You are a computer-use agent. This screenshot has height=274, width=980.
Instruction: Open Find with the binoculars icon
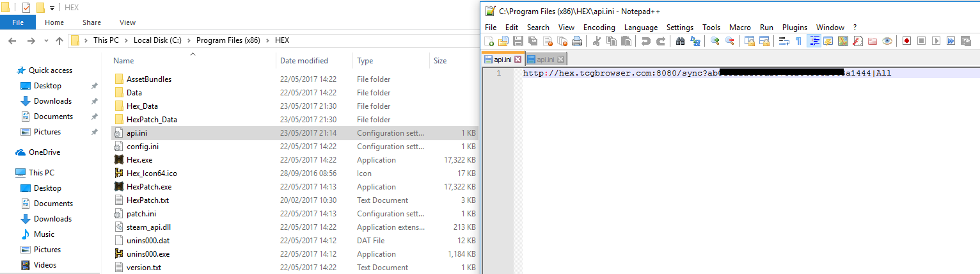(x=680, y=41)
